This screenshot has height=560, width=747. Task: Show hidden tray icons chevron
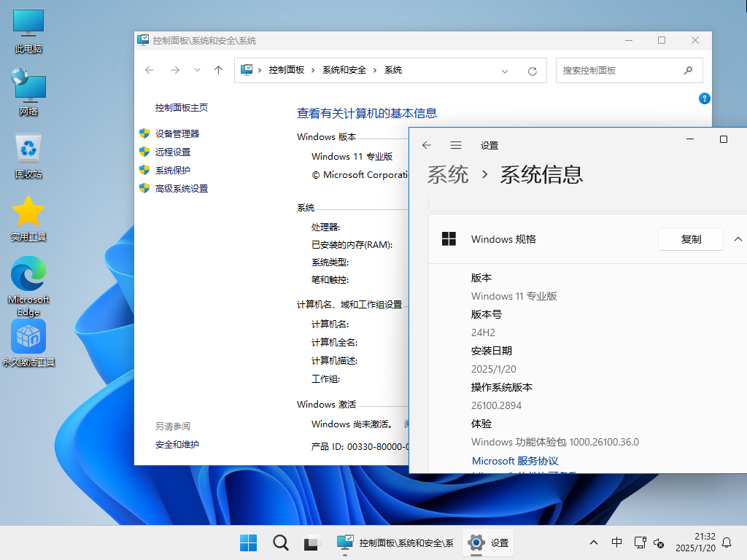click(x=594, y=542)
